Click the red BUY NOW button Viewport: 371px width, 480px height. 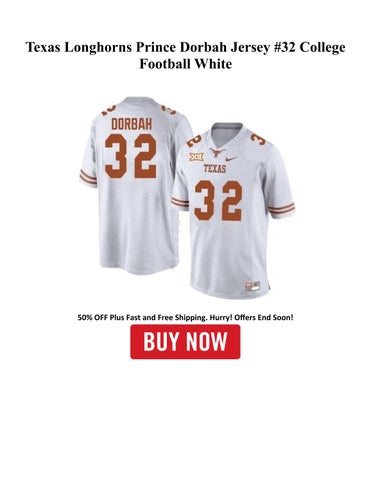click(x=185, y=342)
